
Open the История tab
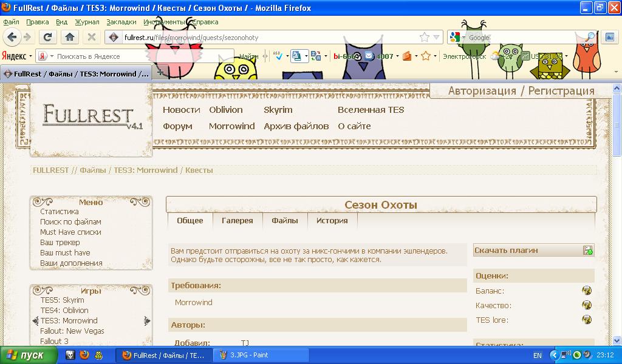click(x=332, y=221)
